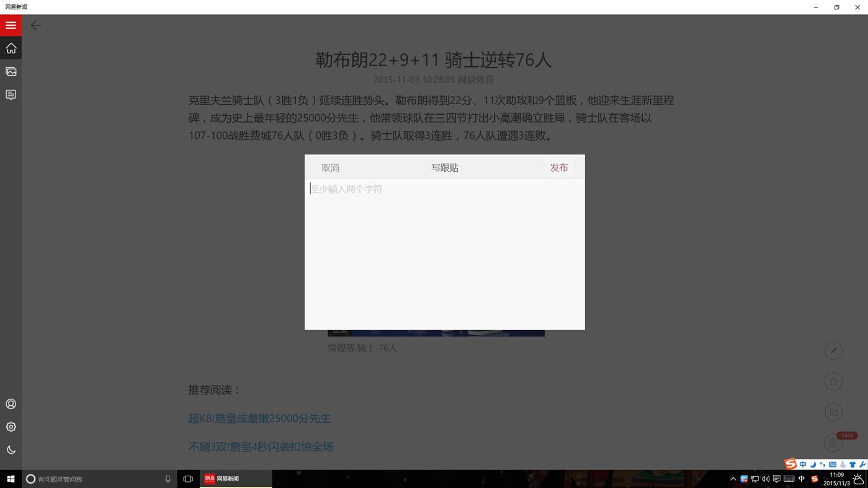Favorite the article via the star icon
The height and width of the screenshot is (488, 868).
tap(833, 381)
